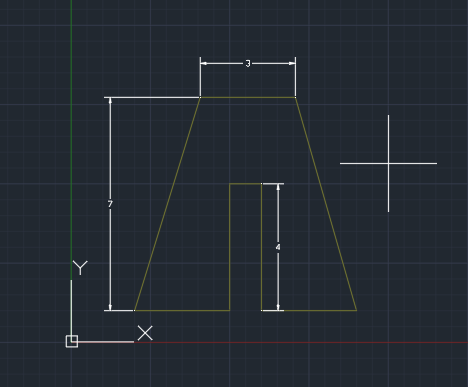Viewport: 468px width, 387px height.
Task: Click the X axis label of UCS icon
Action: click(x=145, y=333)
